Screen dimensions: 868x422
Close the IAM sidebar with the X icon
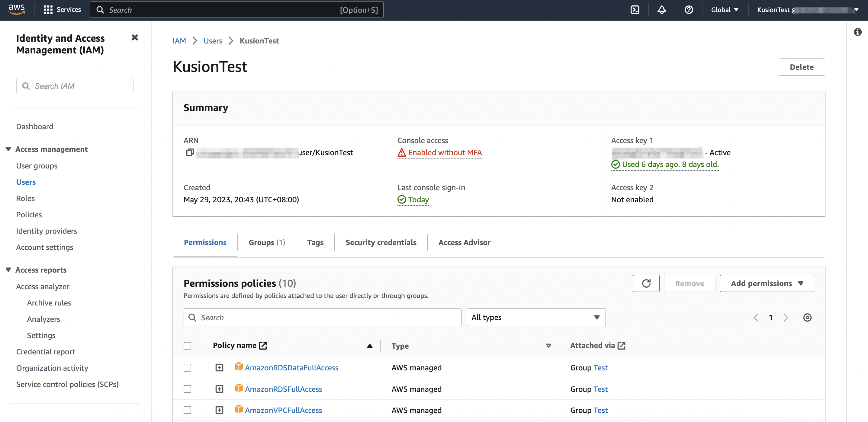pyautogui.click(x=134, y=37)
